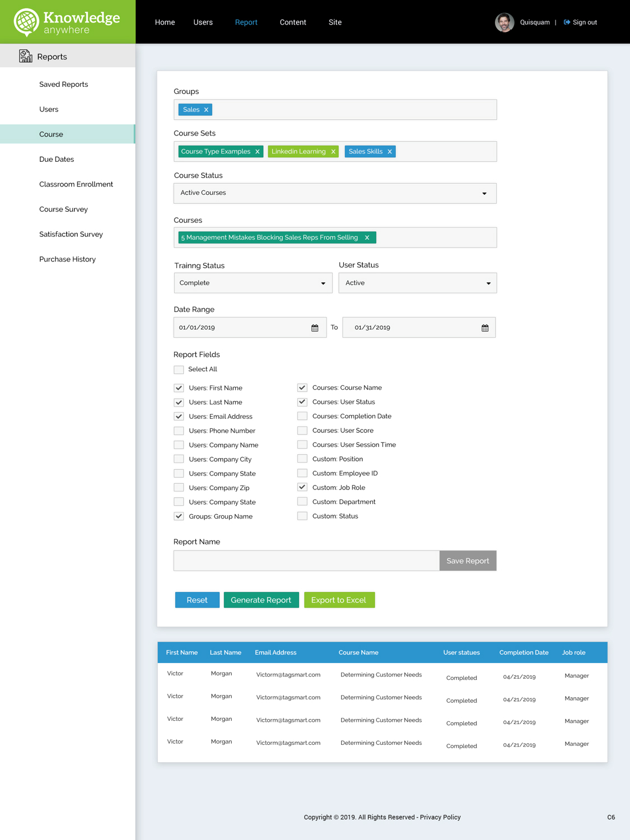This screenshot has width=630, height=840.
Task: Remove the Course Type Examples tag
Action: [258, 152]
